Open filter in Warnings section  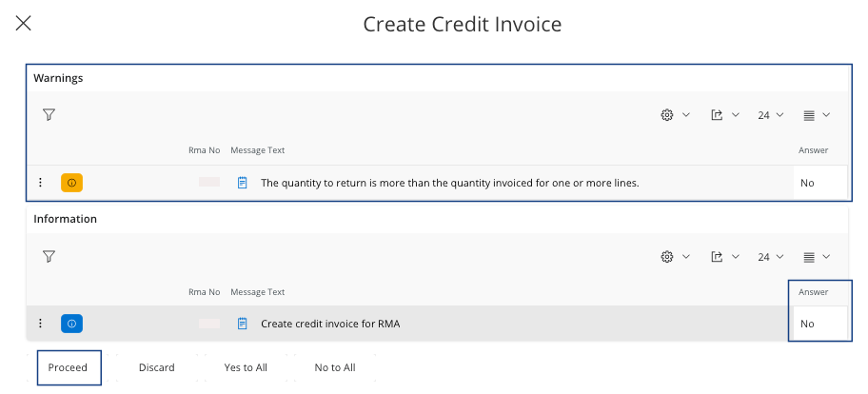[x=49, y=115]
